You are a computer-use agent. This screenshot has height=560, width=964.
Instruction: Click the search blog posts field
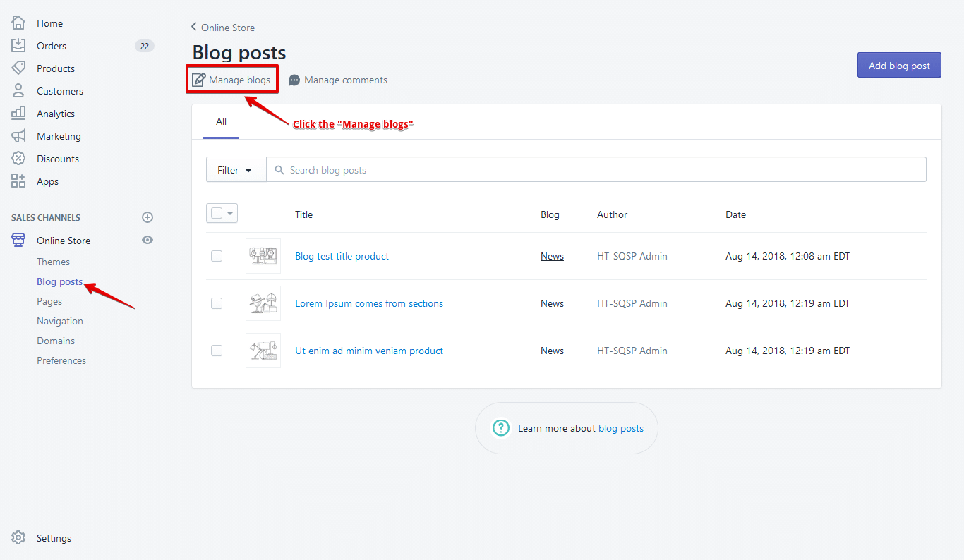494,169
